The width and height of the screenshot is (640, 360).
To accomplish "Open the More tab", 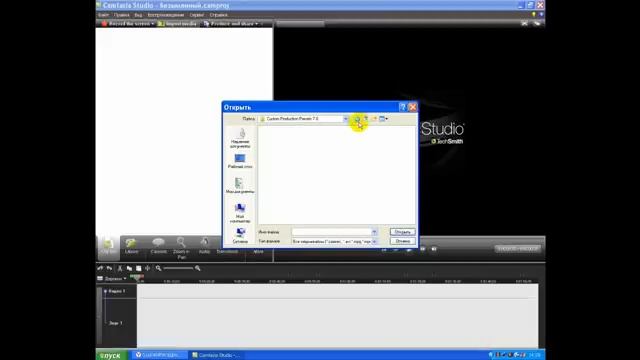I will tap(258, 251).
